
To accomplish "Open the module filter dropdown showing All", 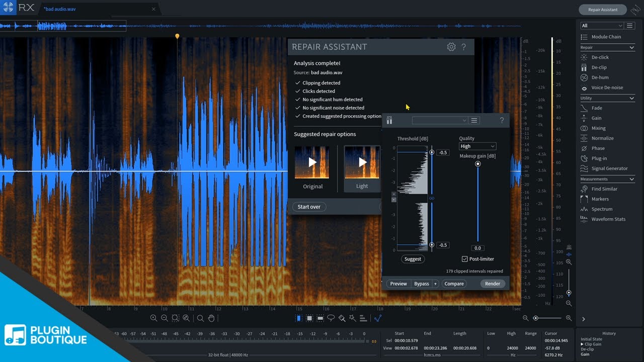I will click(602, 26).
